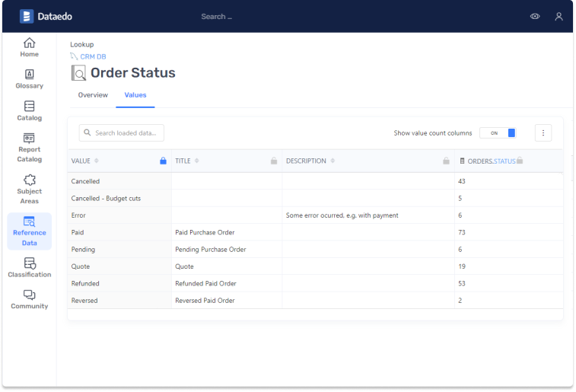Toggle the lock on DESCRIPTION column
The height and width of the screenshot is (392, 576).
447,161
